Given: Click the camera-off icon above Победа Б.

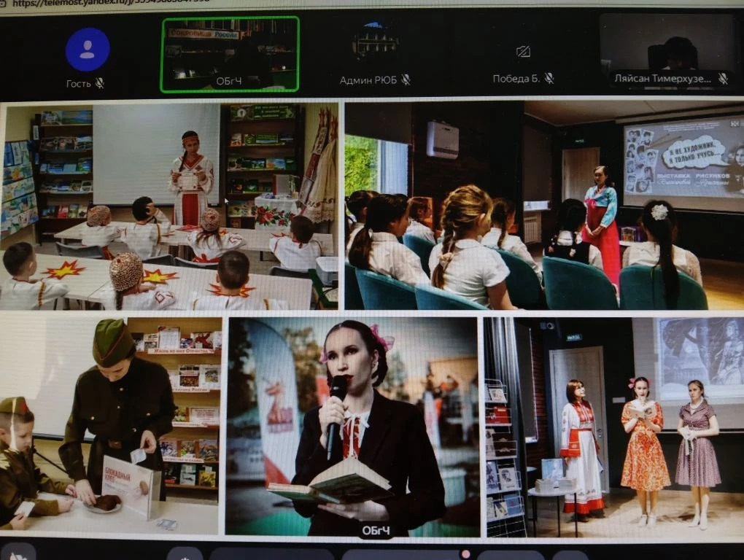Looking at the screenshot, I should coord(522,52).
